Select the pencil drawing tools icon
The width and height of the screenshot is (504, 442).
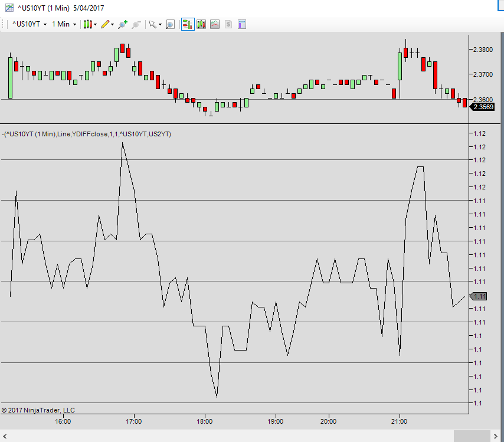pos(105,24)
